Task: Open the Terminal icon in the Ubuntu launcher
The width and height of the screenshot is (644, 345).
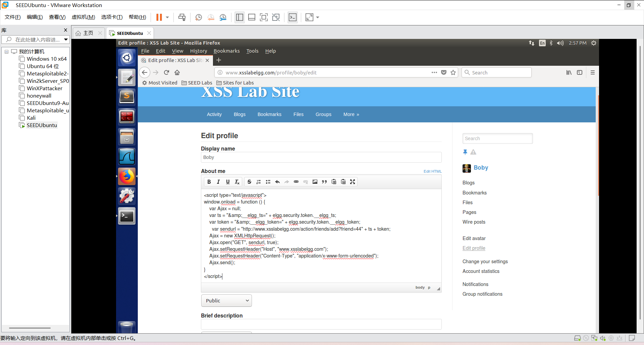Action: 127,216
